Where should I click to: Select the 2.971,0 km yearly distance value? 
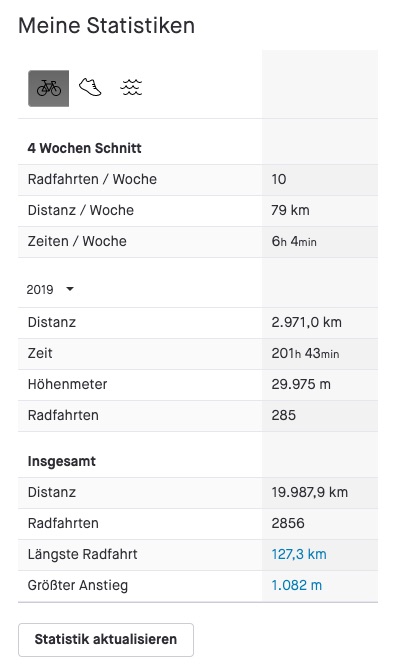[306, 322]
